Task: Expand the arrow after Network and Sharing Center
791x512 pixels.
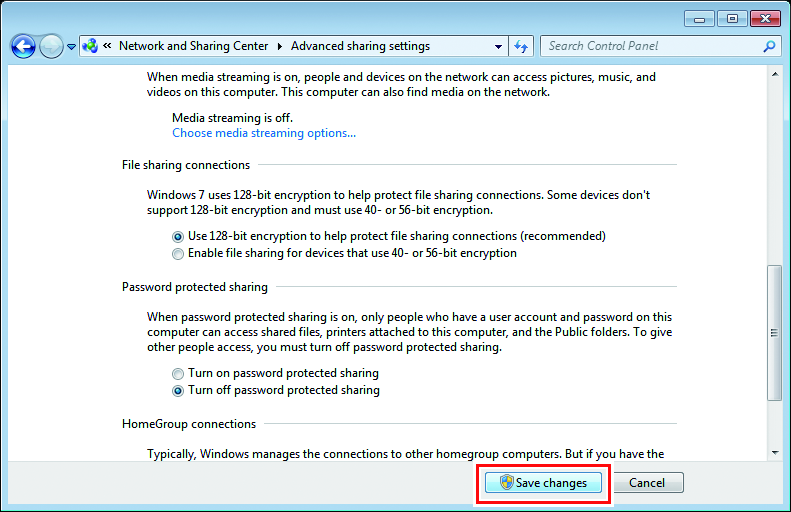Action: (x=279, y=46)
